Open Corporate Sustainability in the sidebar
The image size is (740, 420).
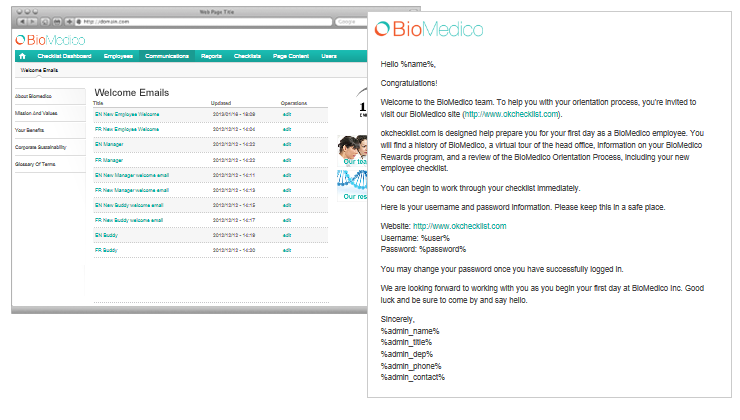coord(41,147)
